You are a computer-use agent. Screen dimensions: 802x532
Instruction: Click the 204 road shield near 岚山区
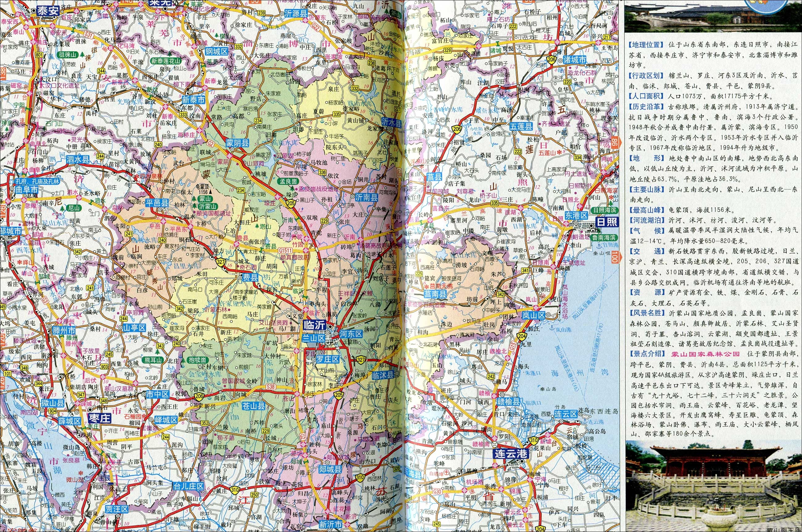point(522,336)
